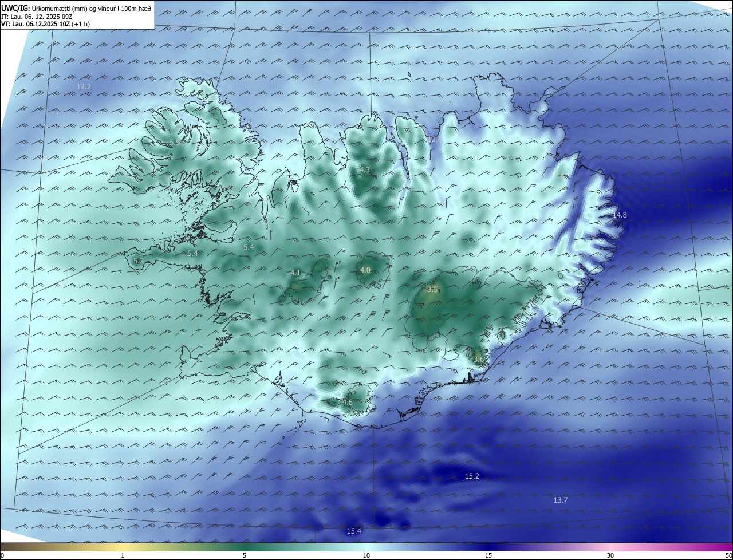
Task: Click the 15.2 value label over the ocean
Action: [x=472, y=476]
